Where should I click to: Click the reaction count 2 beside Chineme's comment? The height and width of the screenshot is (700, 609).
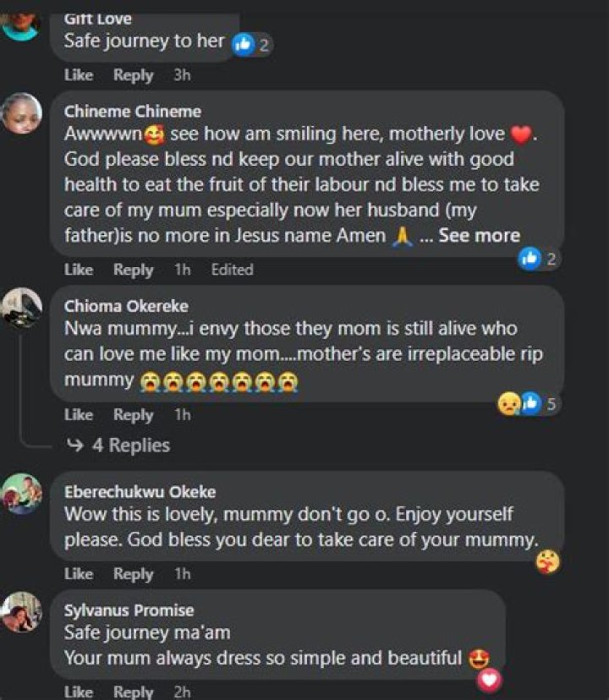point(548,260)
